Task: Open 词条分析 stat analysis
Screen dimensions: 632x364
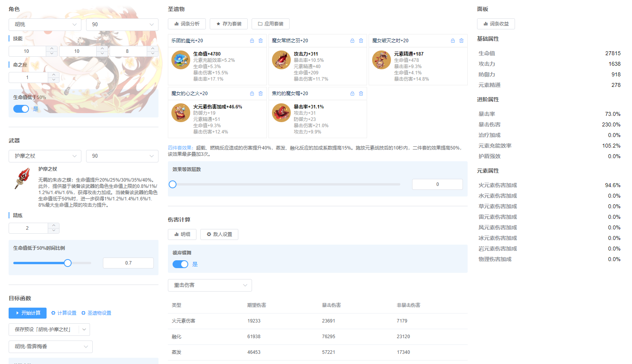Action: pyautogui.click(x=187, y=23)
